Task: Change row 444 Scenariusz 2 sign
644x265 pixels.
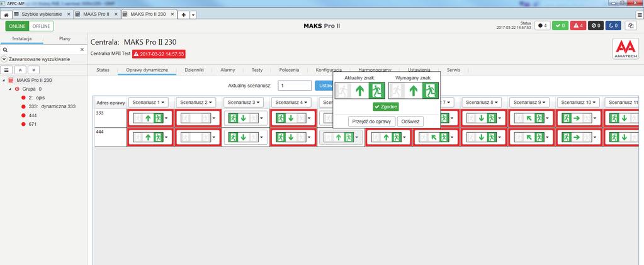Action: pos(198,138)
